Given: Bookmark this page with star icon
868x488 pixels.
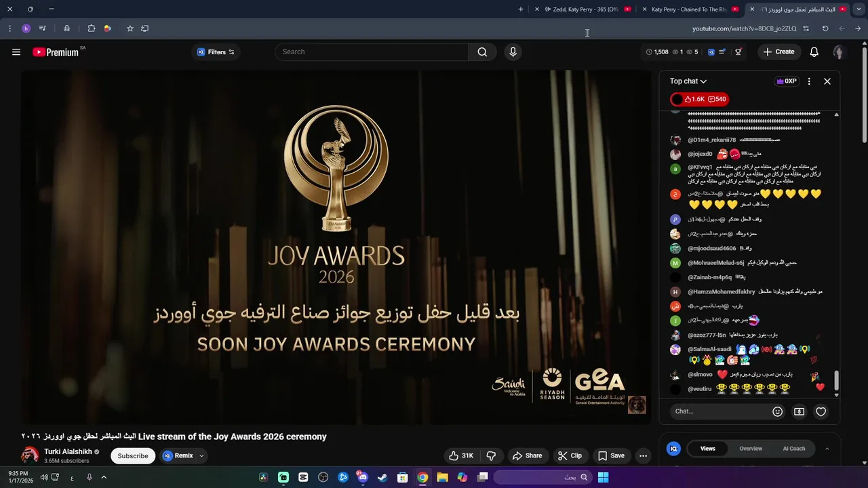Looking at the screenshot, I should (130, 28).
